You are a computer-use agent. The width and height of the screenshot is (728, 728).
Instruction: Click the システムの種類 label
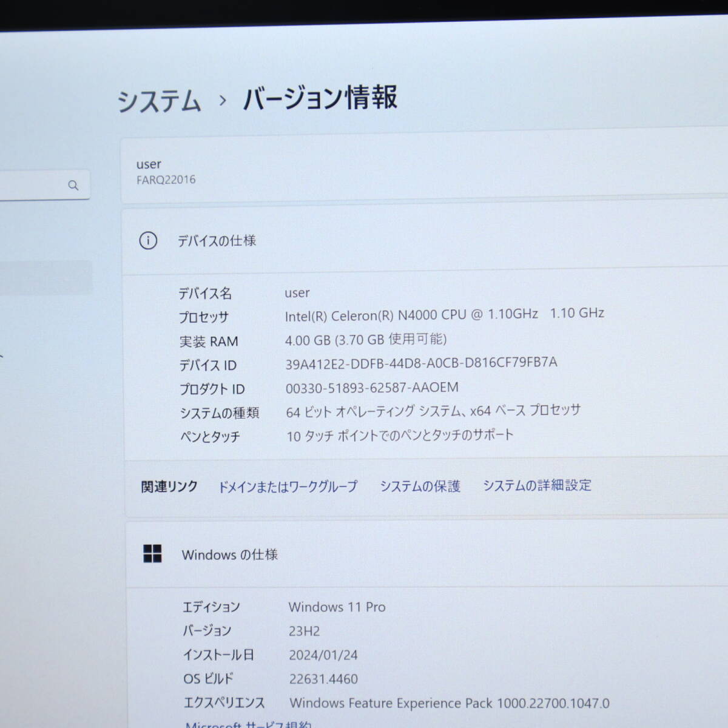click(x=220, y=413)
